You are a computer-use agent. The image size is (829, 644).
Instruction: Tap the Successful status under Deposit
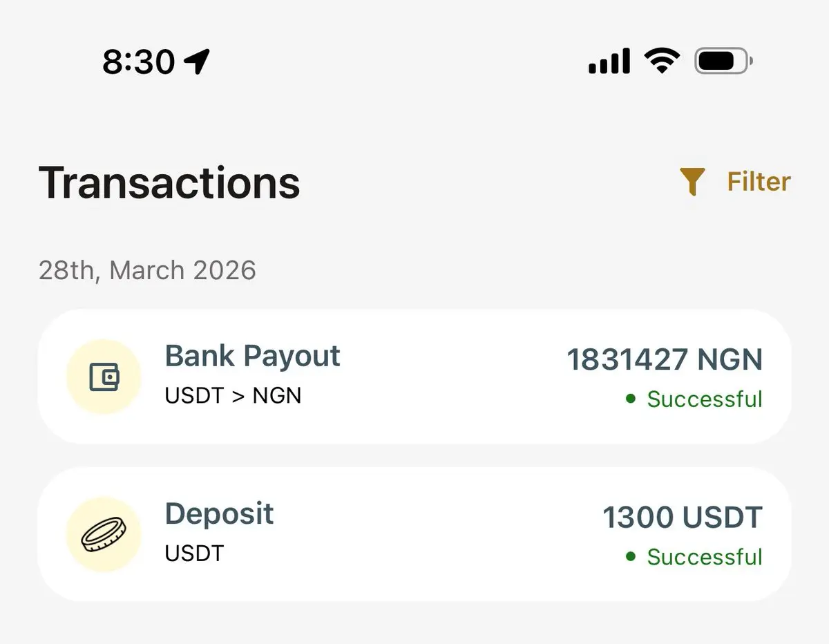coord(704,557)
